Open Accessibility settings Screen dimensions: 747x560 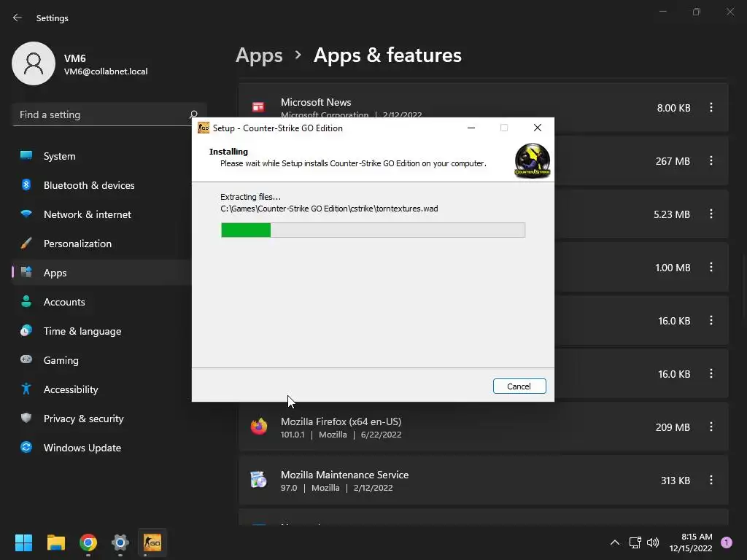click(x=102, y=389)
